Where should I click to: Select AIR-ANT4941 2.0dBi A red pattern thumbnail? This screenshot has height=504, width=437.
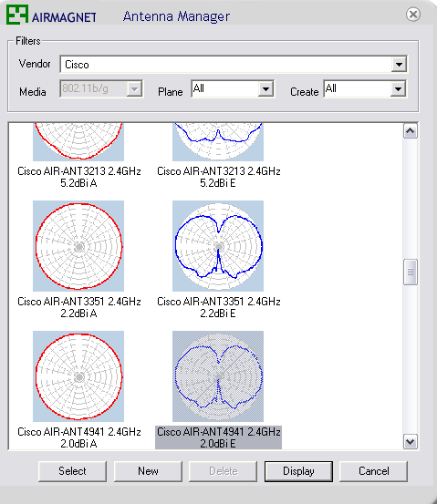click(78, 376)
